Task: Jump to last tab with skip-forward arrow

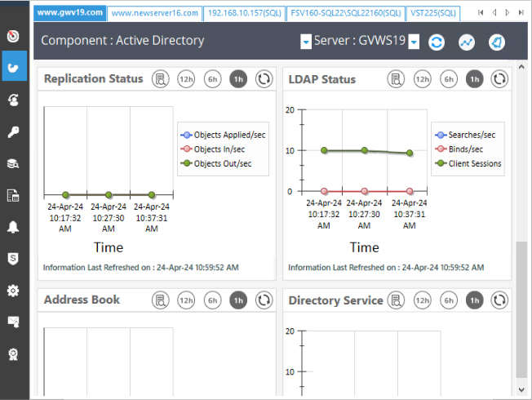Action: click(x=521, y=12)
